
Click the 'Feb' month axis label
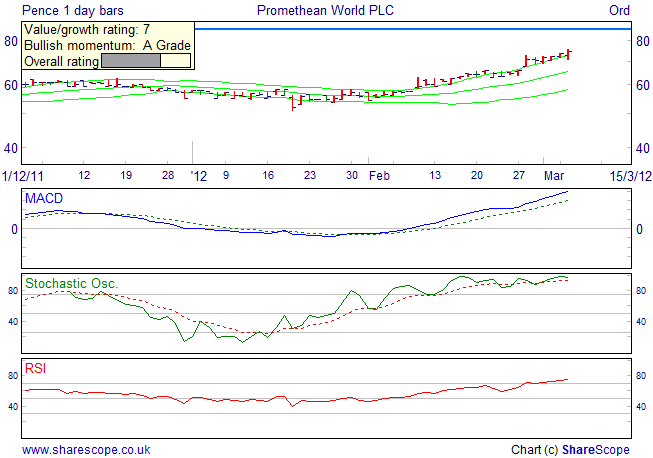pyautogui.click(x=379, y=176)
